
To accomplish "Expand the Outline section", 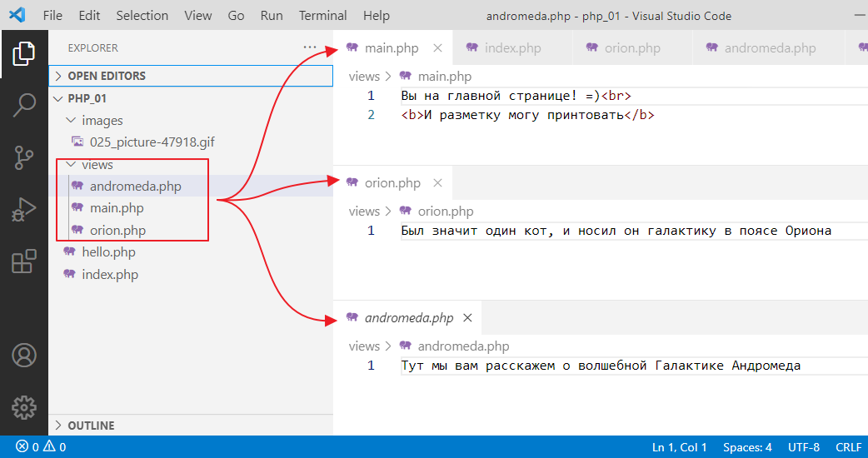I will pos(91,426).
